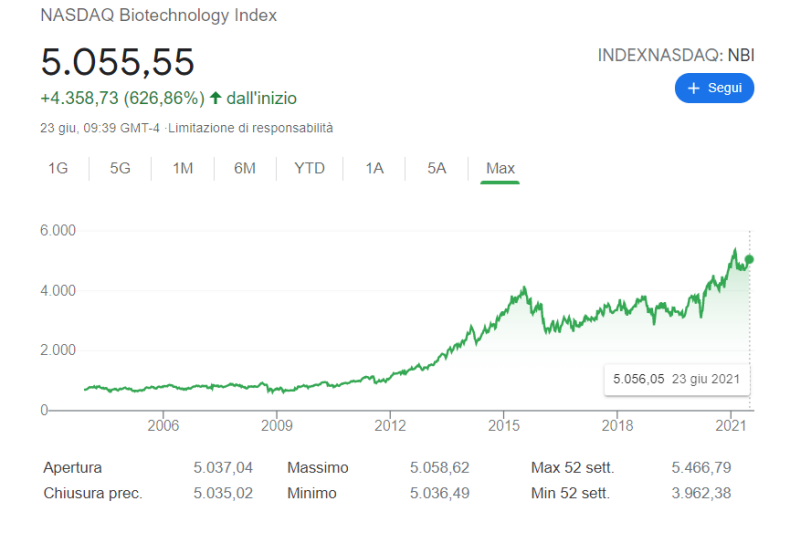Click the Chiusura prec. label

pyautogui.click(x=93, y=493)
